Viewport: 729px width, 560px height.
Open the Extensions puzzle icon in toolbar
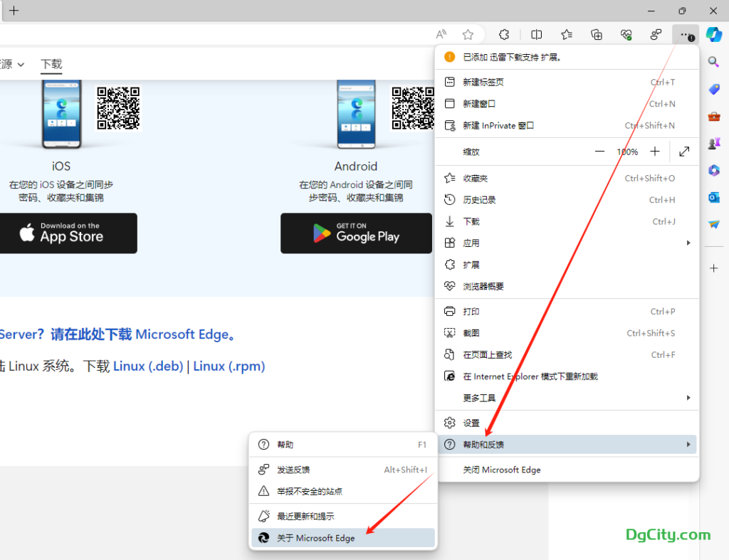504,34
